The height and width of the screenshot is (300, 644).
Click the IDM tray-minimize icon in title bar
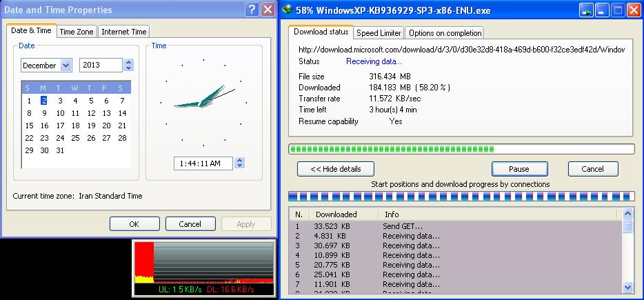pyautogui.click(x=586, y=10)
